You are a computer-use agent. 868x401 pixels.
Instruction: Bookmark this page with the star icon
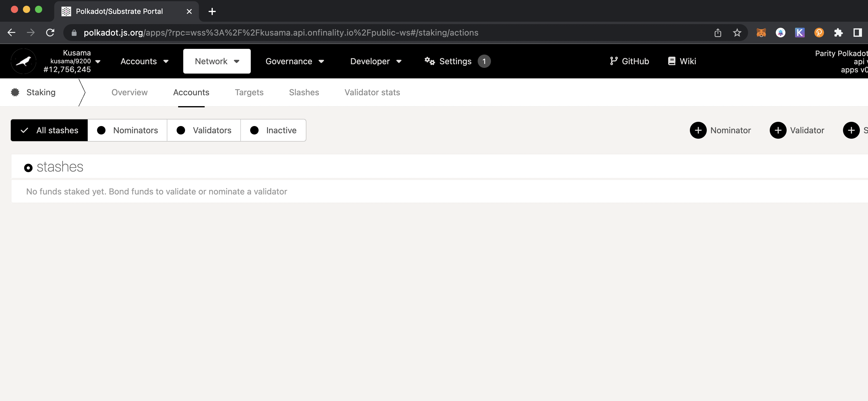coord(737,33)
